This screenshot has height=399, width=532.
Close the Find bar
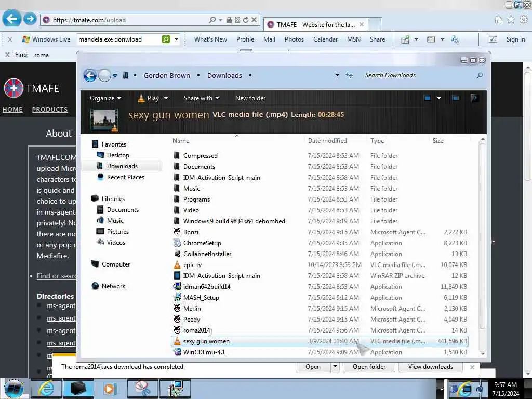pyautogui.click(x=7, y=55)
